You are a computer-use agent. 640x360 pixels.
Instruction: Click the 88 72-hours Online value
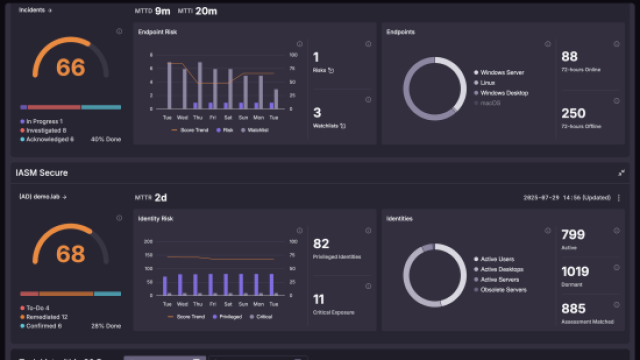tap(569, 56)
